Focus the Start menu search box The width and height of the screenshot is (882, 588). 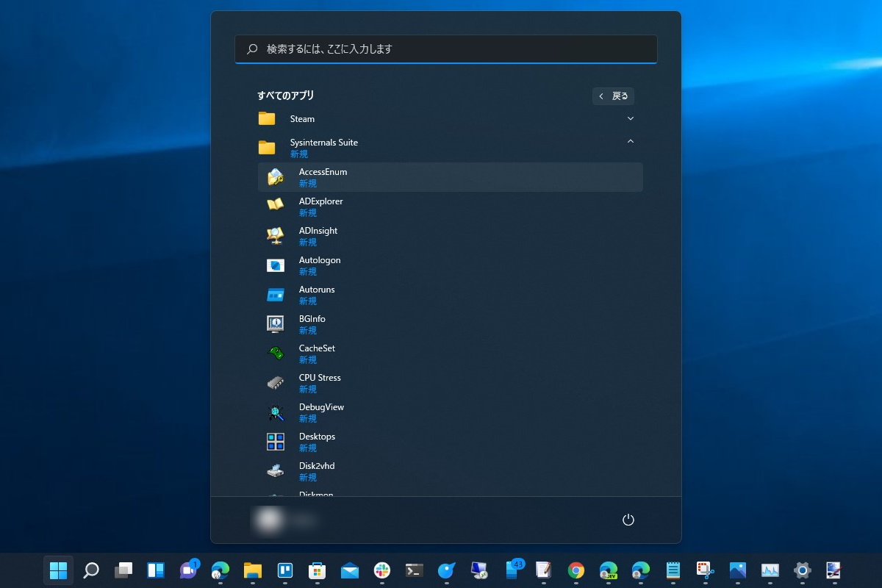(x=445, y=49)
